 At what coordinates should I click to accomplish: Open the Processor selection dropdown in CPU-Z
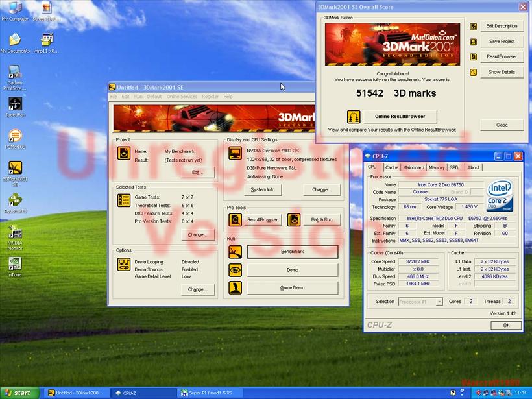click(x=439, y=302)
